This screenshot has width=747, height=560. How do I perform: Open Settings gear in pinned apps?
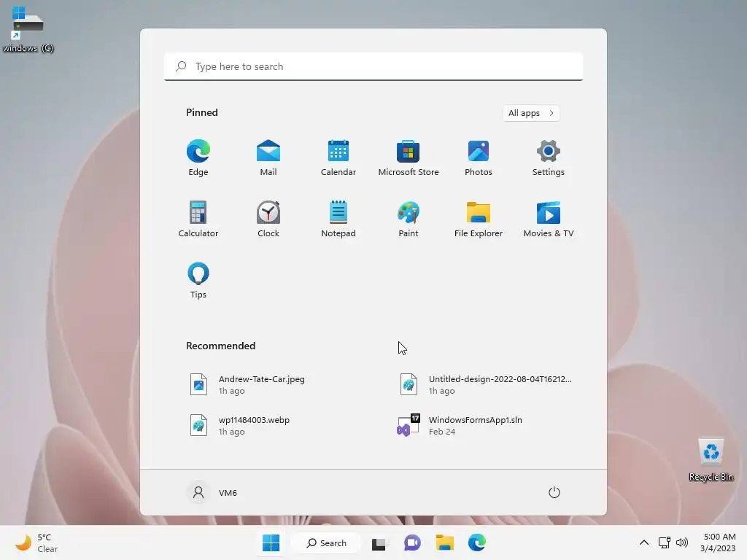coord(549,157)
